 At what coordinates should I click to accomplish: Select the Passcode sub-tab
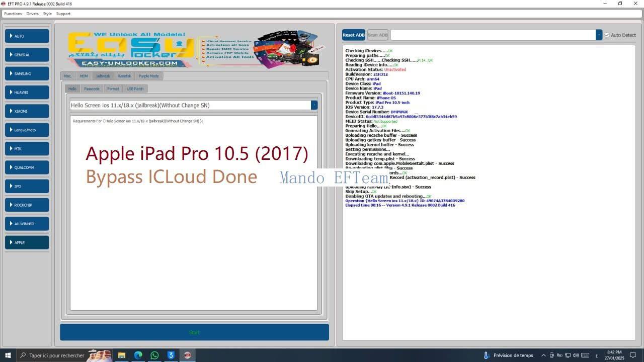[92, 88]
